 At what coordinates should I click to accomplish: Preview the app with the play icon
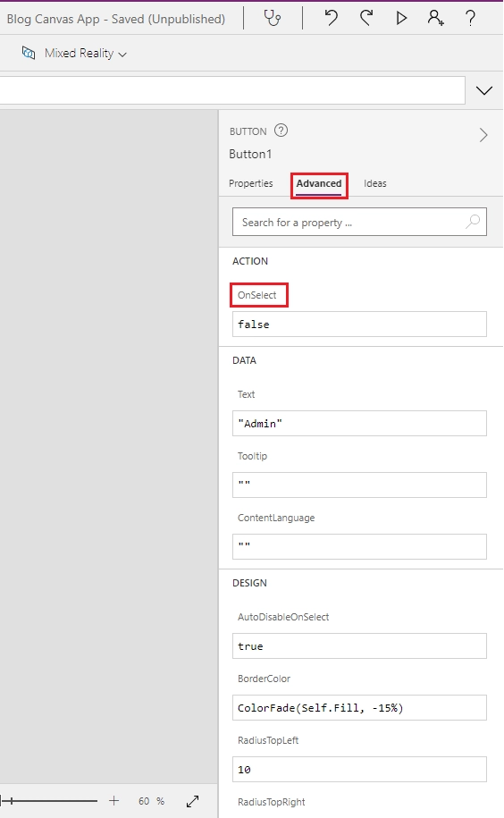pos(401,18)
